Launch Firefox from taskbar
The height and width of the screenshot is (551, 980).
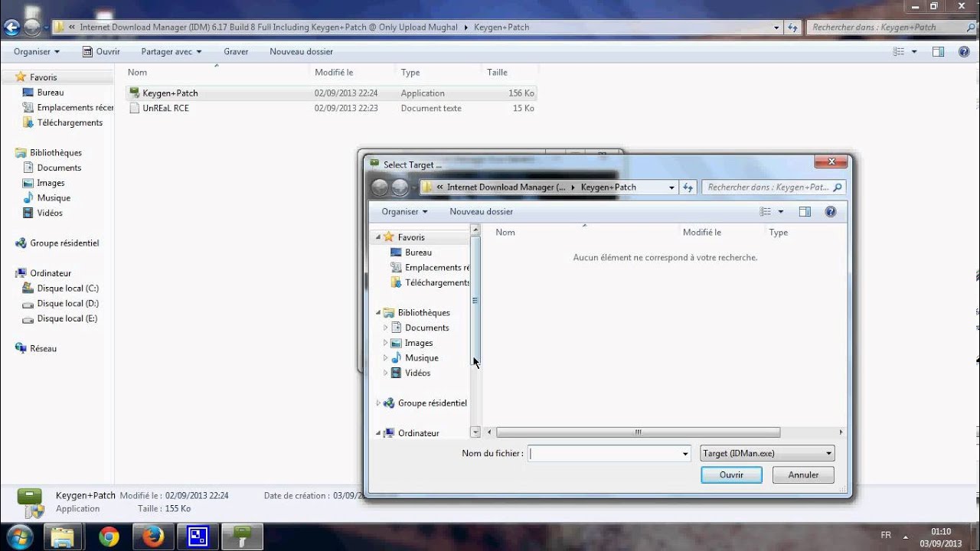pos(153,537)
